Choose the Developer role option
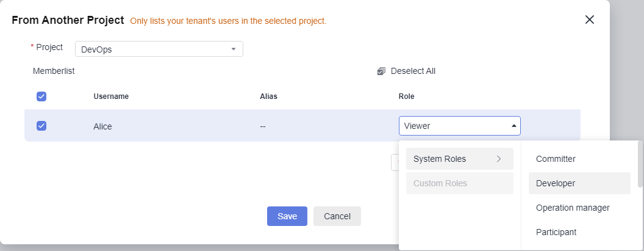This screenshot has height=251, width=644. [579, 183]
